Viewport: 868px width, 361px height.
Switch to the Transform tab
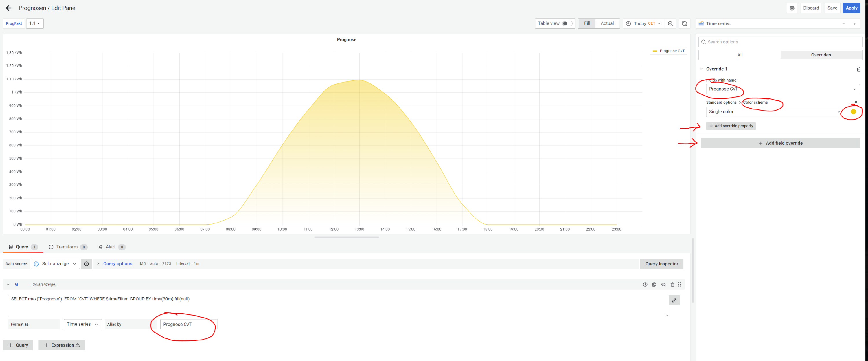pos(67,247)
